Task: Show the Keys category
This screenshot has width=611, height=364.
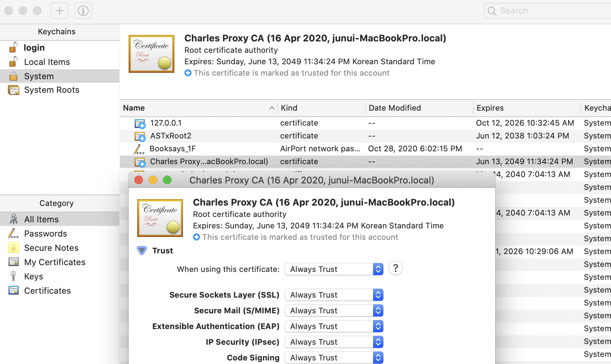Action: click(x=34, y=277)
